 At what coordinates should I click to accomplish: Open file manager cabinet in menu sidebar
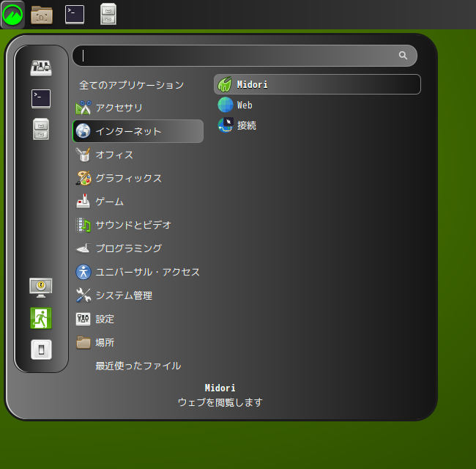(x=41, y=129)
